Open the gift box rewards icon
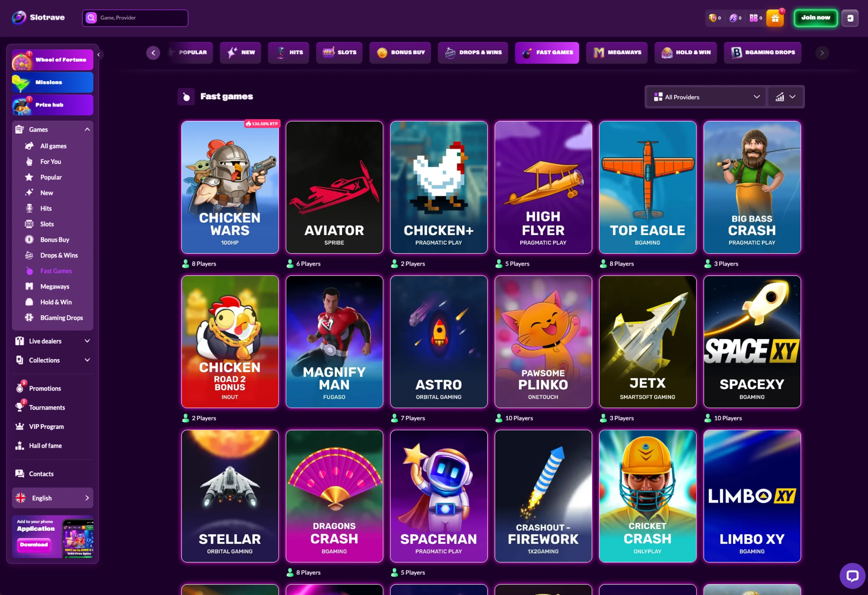868x595 pixels. tap(775, 18)
